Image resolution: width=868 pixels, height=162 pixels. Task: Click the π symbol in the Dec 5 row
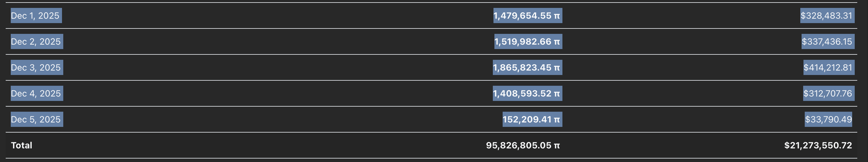(557, 120)
